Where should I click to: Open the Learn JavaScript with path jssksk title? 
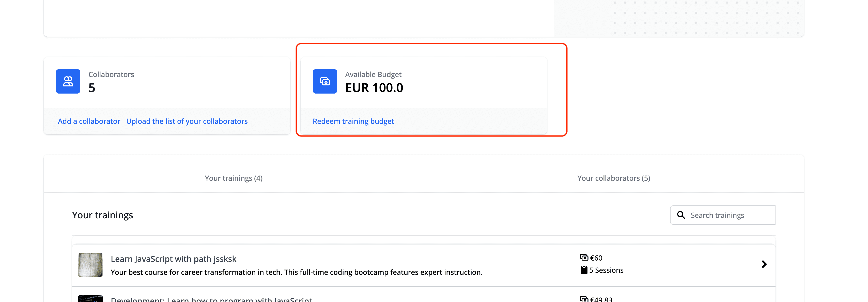[x=174, y=259]
